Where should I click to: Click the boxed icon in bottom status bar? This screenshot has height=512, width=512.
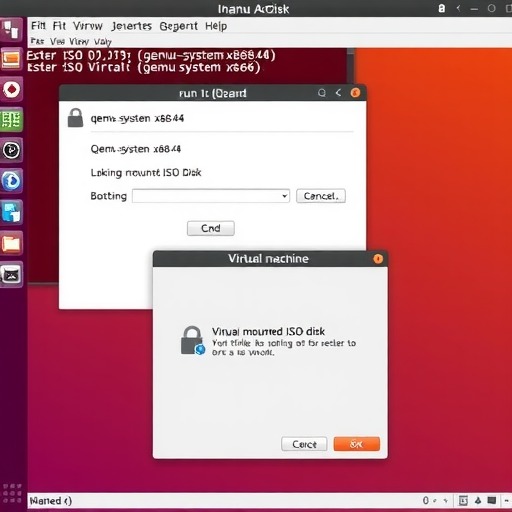pyautogui.click(x=463, y=500)
